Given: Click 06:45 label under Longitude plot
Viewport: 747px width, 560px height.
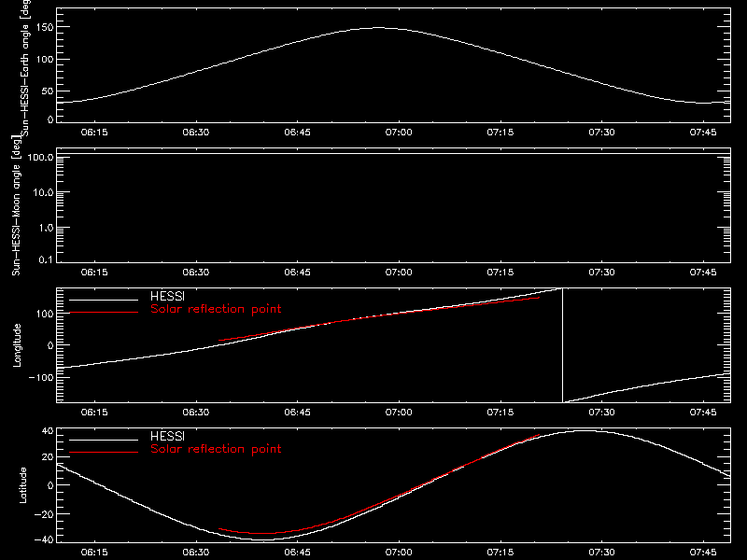Looking at the screenshot, I should (297, 412).
